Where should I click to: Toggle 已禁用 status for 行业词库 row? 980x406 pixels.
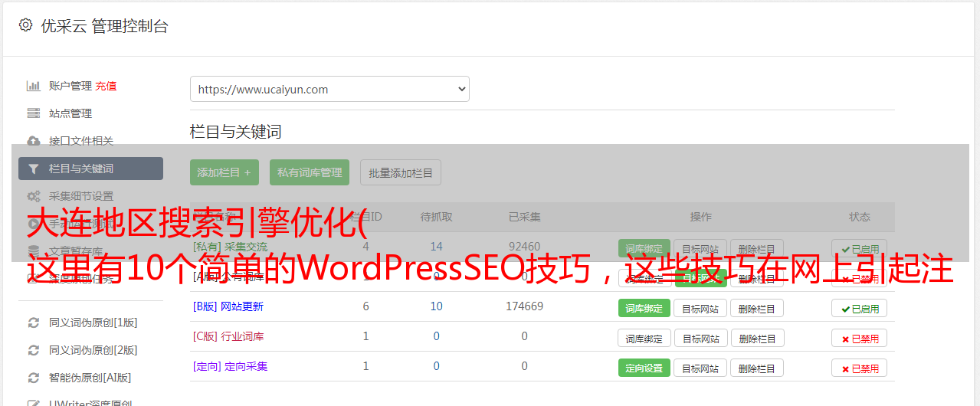tap(859, 338)
